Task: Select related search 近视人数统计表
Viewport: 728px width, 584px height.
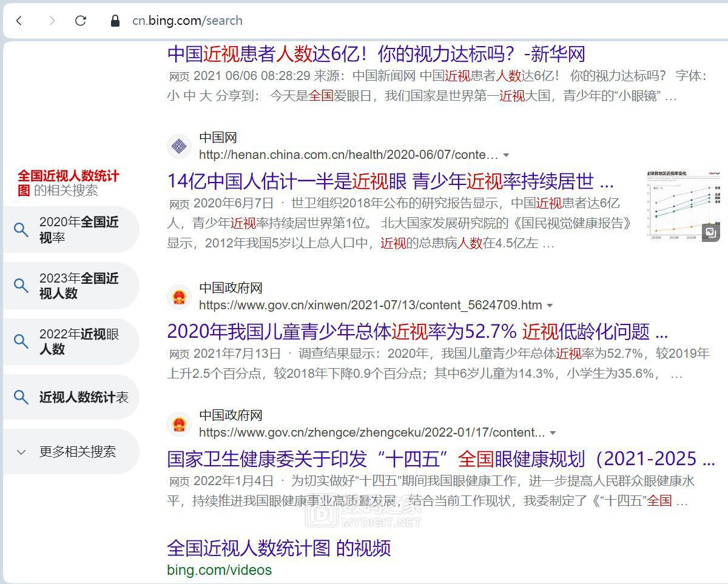Action: (72, 397)
